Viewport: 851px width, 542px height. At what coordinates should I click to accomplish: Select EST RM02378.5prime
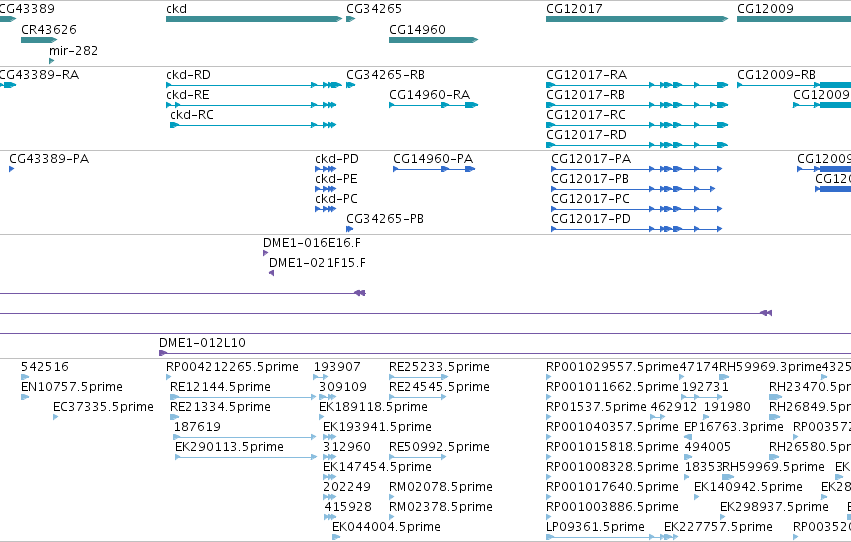(x=392, y=518)
